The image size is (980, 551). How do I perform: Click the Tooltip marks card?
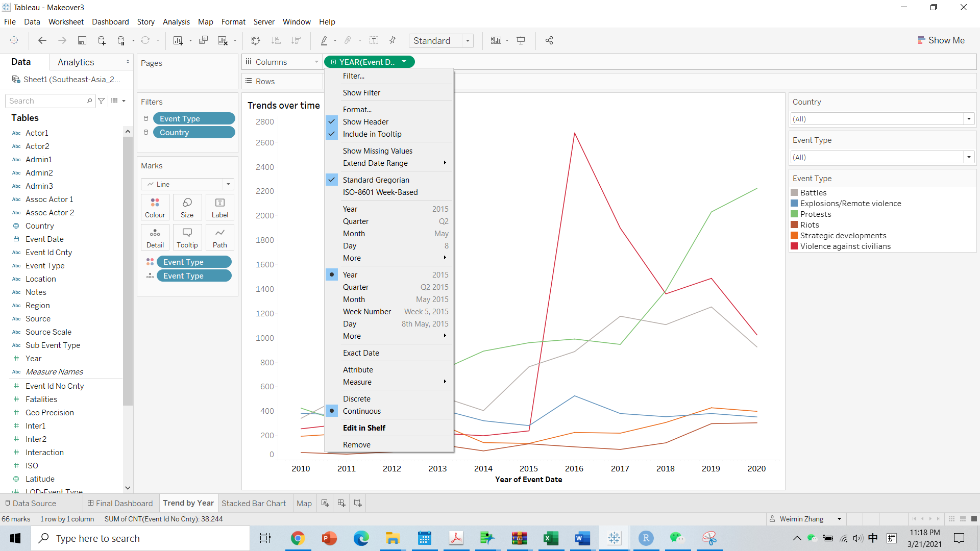187,237
